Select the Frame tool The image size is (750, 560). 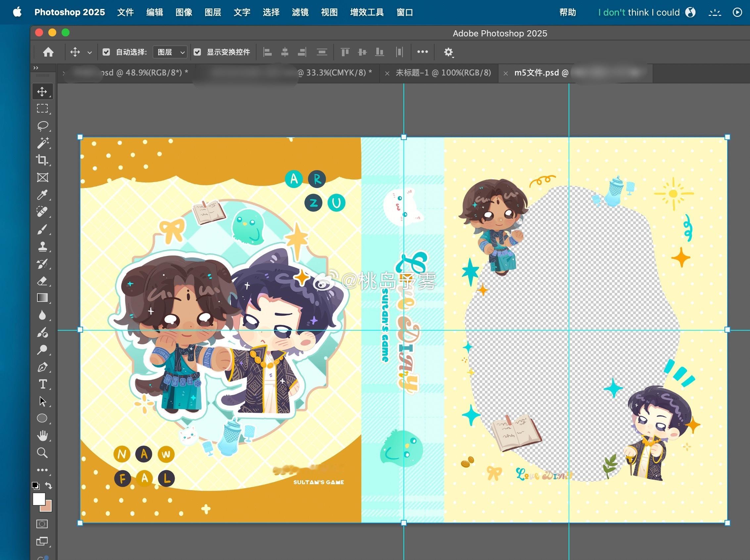click(x=42, y=177)
